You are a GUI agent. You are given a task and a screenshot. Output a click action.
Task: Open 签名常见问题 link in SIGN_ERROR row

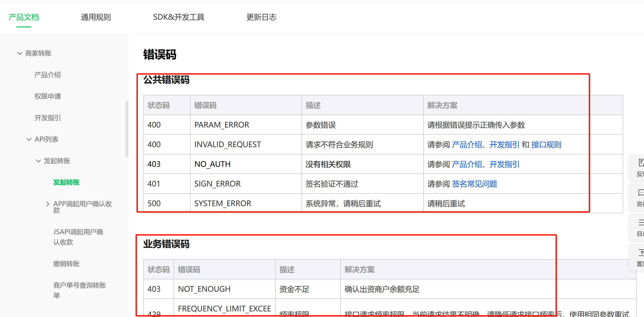(x=474, y=184)
